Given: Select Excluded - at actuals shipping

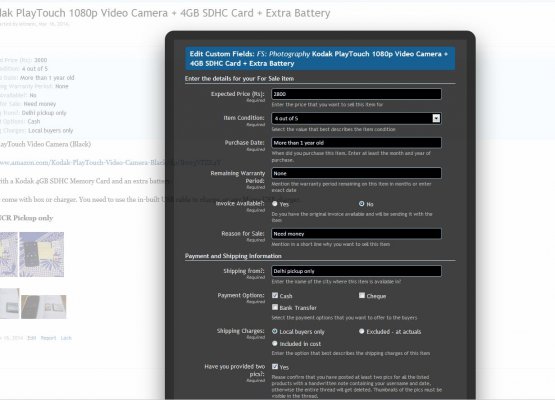Looking at the screenshot, I should (x=361, y=331).
